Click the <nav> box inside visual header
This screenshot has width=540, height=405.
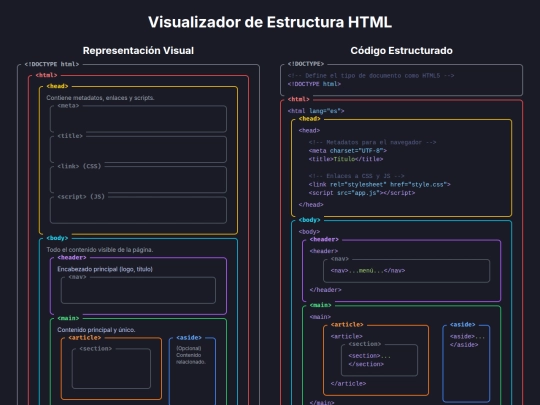[x=138, y=290]
